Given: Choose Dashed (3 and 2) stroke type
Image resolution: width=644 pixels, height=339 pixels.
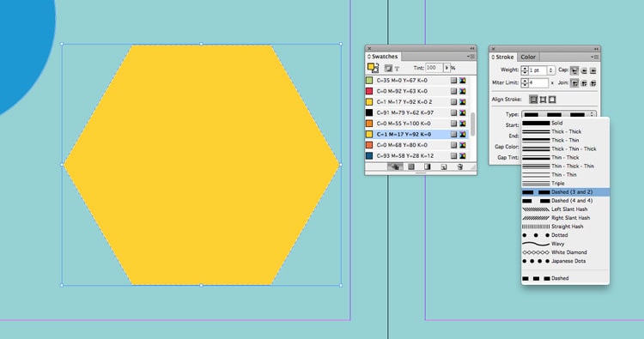Looking at the screenshot, I should [x=566, y=192].
